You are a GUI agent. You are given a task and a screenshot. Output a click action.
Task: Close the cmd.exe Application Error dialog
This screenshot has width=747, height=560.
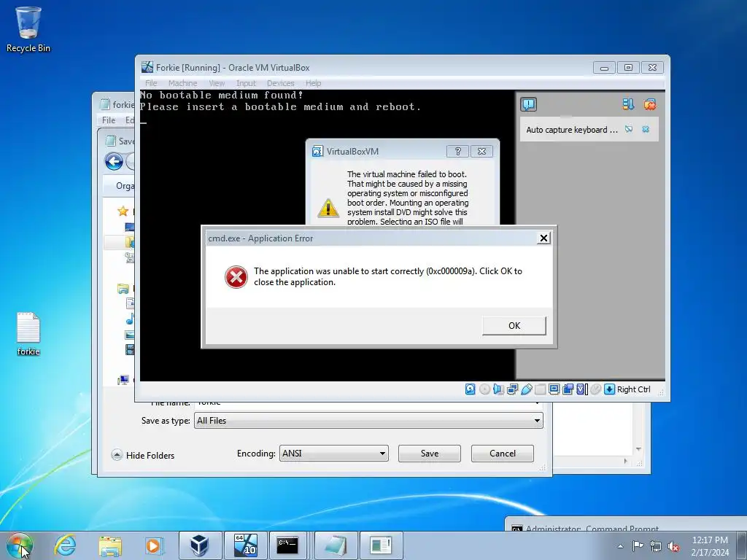tap(543, 238)
